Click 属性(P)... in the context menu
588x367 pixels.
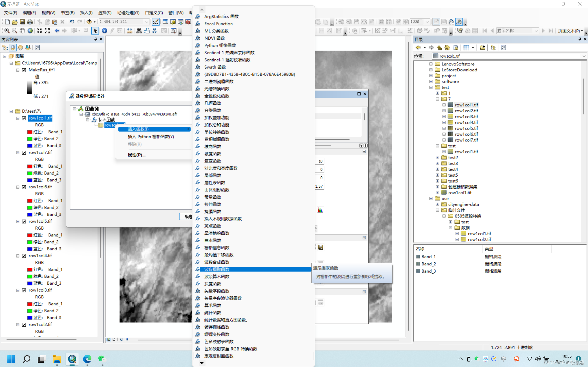pyautogui.click(x=137, y=155)
